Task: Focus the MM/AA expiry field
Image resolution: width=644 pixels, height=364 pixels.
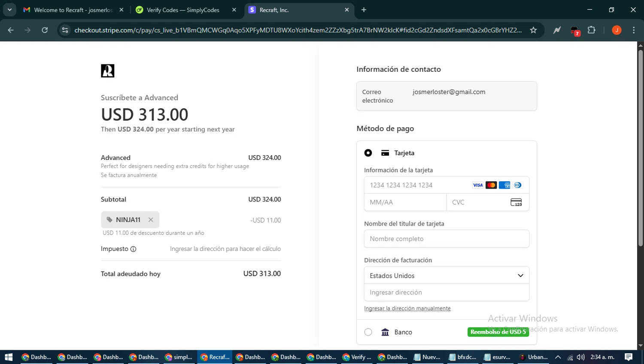Action: [405, 202]
